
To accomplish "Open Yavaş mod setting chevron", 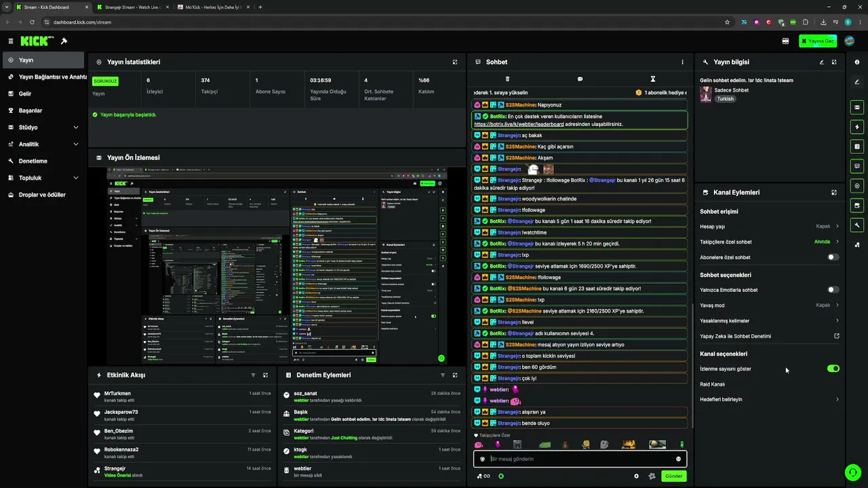I will [x=837, y=305].
